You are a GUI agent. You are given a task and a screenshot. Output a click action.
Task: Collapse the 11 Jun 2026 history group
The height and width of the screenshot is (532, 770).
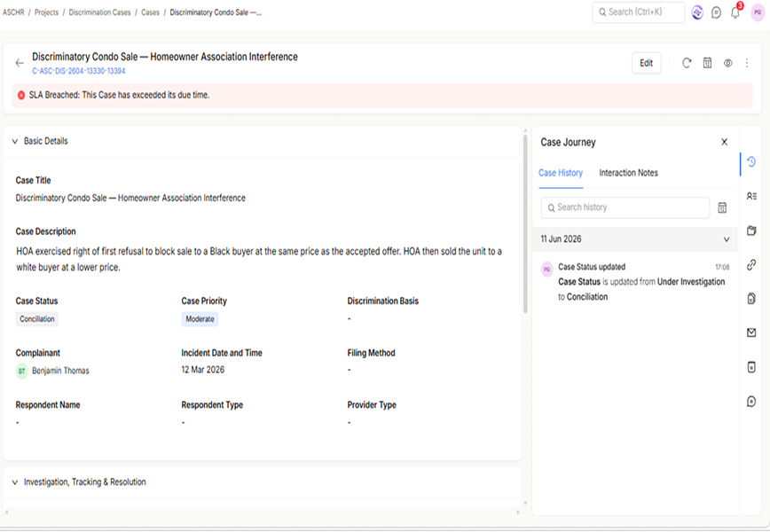coord(727,239)
